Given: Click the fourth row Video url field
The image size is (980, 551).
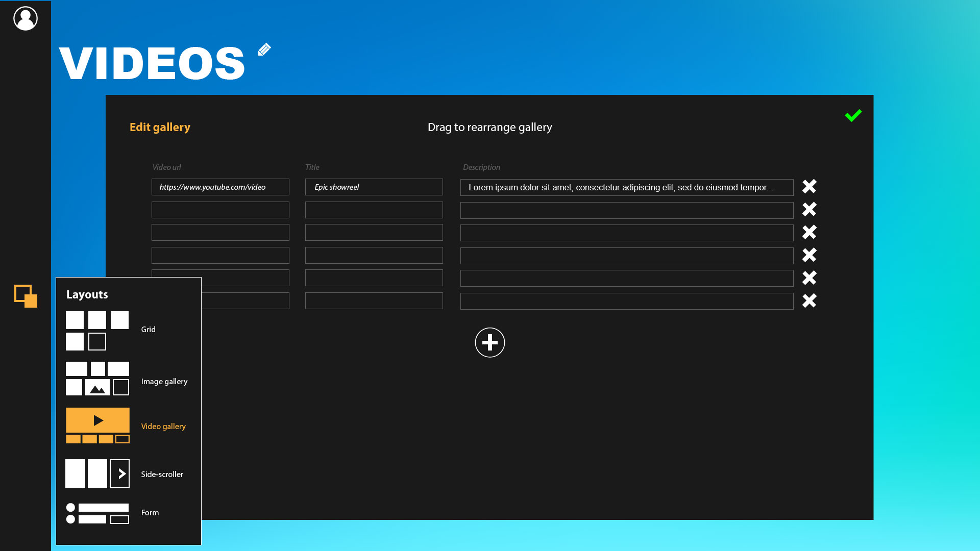Looking at the screenshot, I should (x=220, y=255).
